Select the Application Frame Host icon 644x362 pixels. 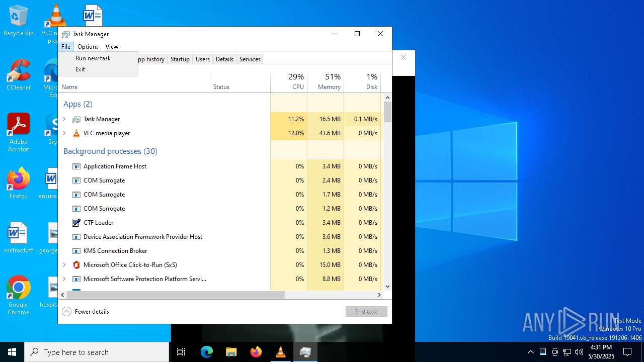point(76,166)
